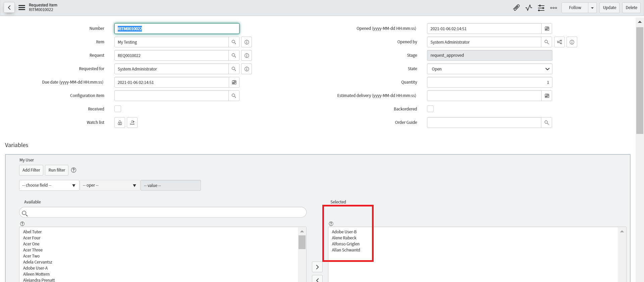
Task: Look up Requested for user
Action: 234,69
